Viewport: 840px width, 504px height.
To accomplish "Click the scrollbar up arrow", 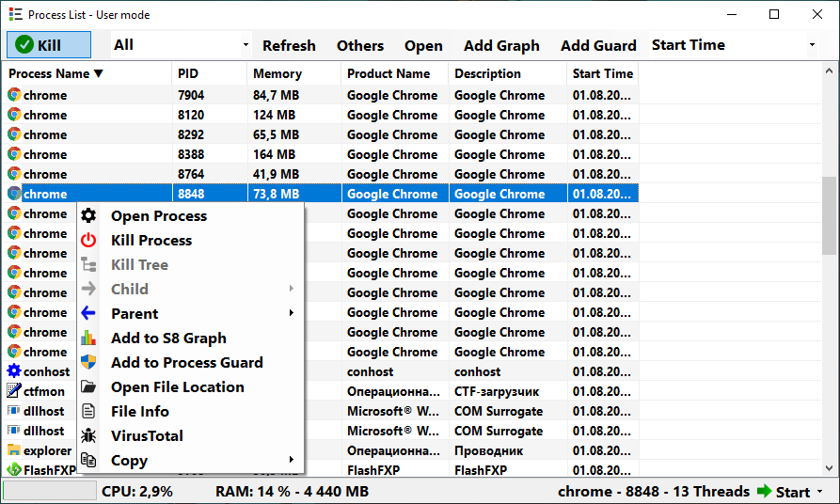I will [830, 71].
